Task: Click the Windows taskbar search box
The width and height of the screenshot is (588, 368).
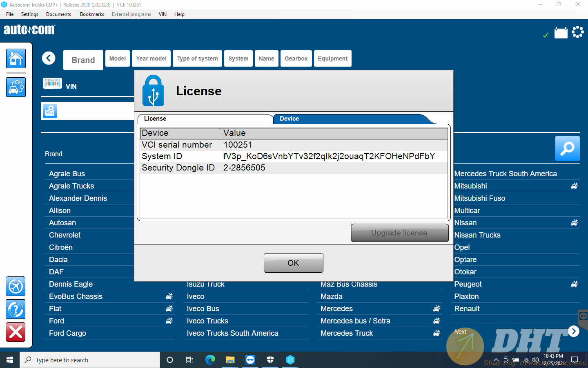Action: coord(90,360)
